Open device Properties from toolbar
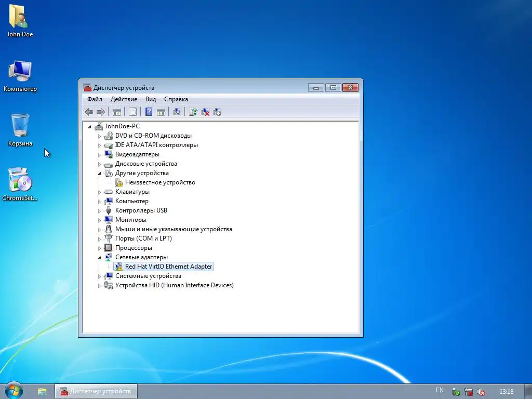Image resolution: width=532 pixels, height=399 pixels. [x=132, y=112]
